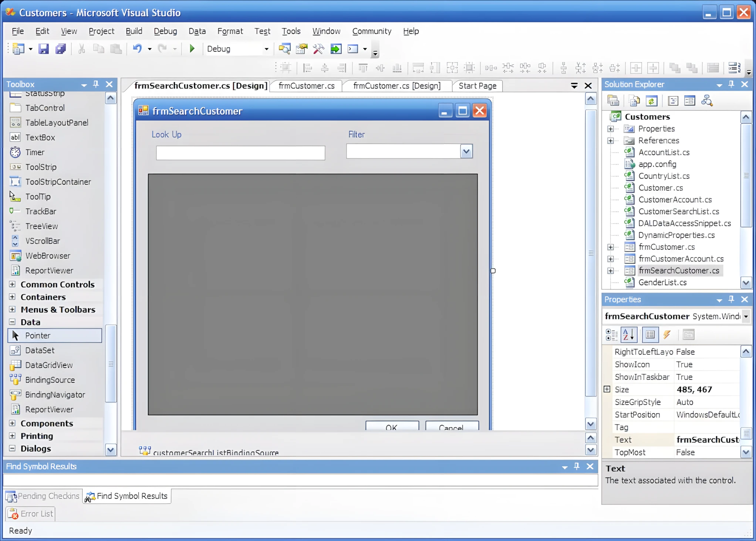
Task: Switch Properties to Categorized view
Action: click(611, 335)
